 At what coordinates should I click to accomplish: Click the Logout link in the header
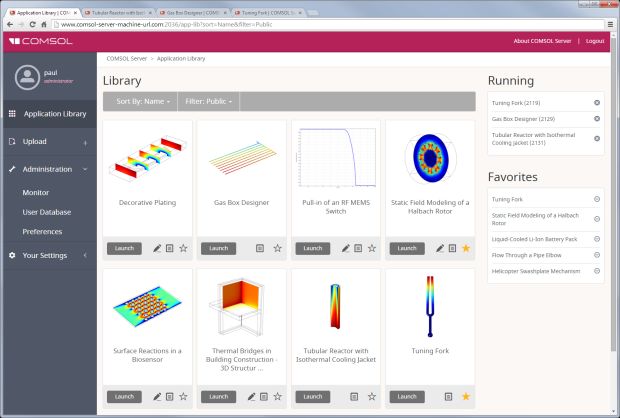595,41
